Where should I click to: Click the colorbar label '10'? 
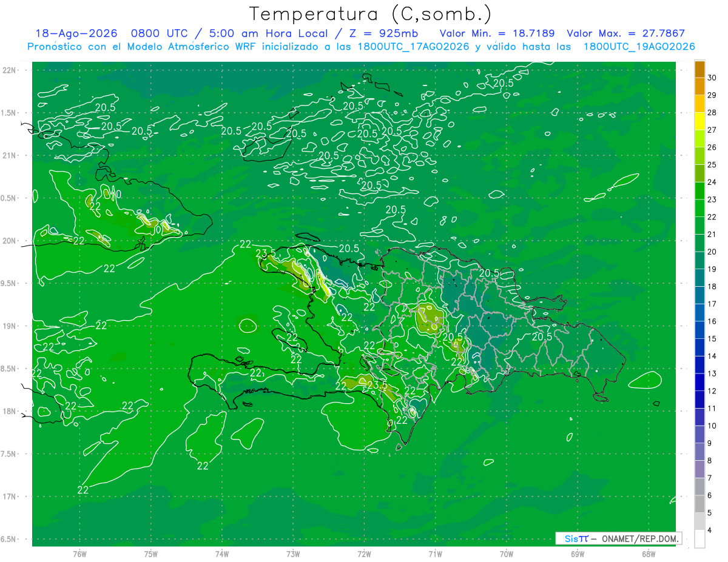(x=712, y=426)
